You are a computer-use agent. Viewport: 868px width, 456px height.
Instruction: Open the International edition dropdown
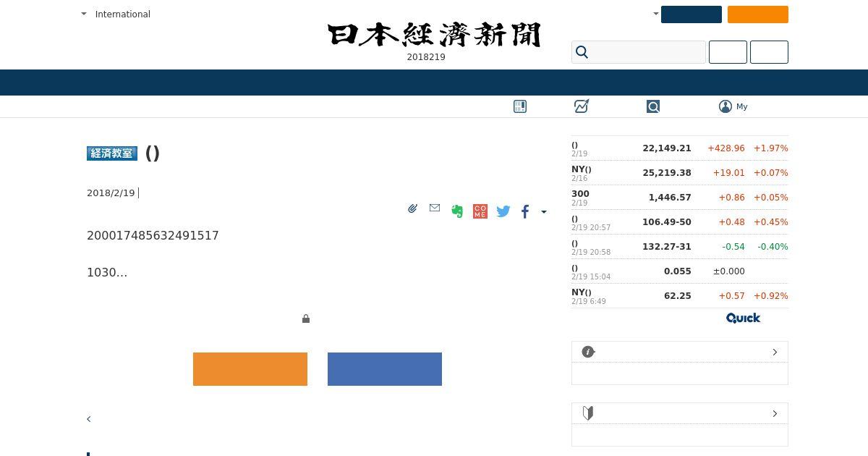coord(116,14)
